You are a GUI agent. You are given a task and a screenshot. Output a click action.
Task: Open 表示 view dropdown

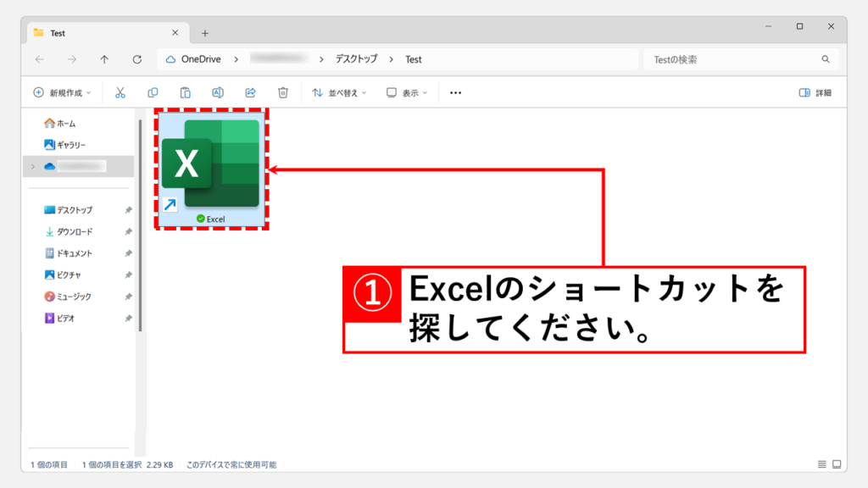pyautogui.click(x=407, y=93)
